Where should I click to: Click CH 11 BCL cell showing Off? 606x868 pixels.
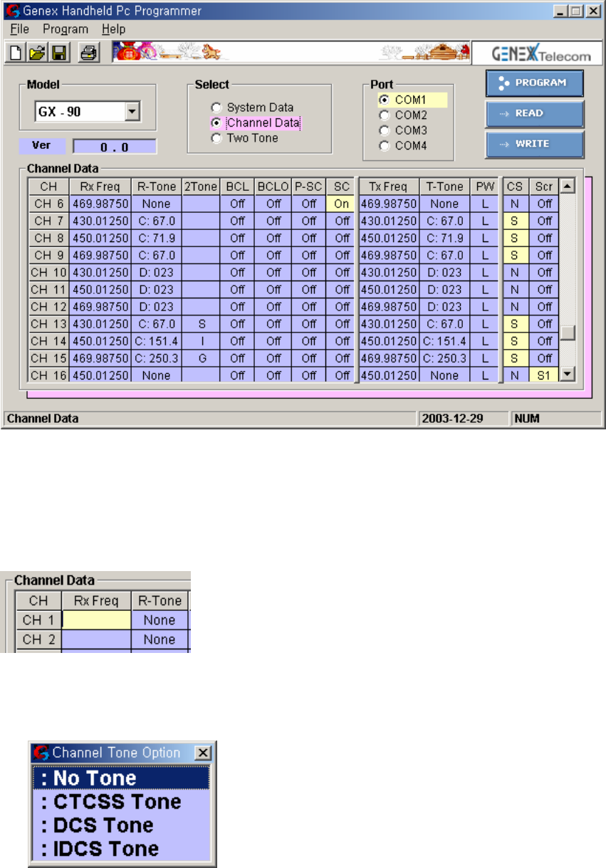coord(238,290)
